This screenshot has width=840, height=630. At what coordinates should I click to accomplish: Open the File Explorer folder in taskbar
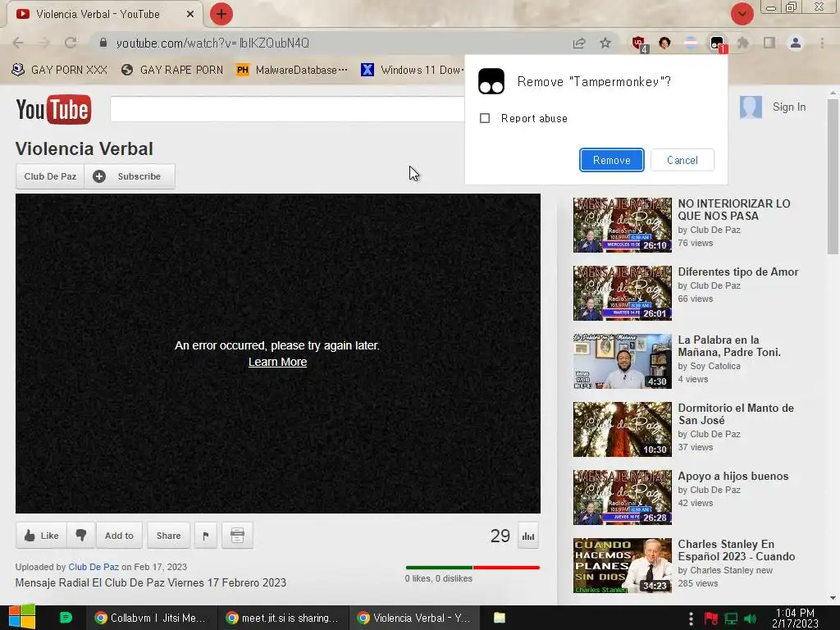tap(500, 618)
